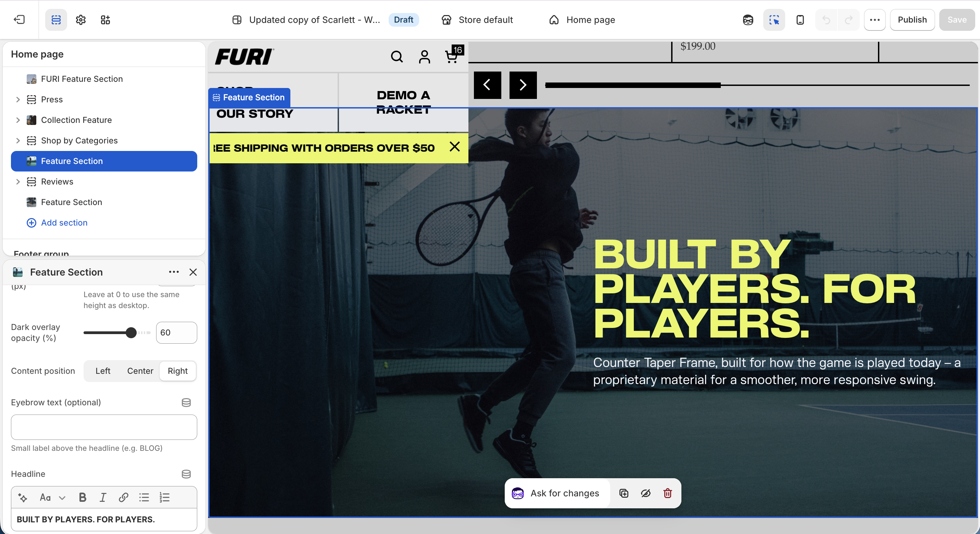This screenshot has width=980, height=534.
Task: Connect dynamic source for Eyebrow text
Action: pyautogui.click(x=186, y=403)
